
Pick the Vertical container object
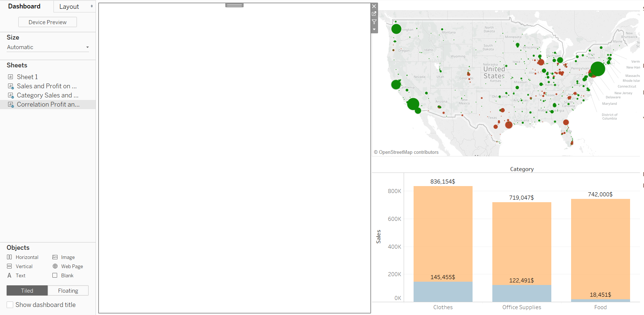tap(20, 266)
